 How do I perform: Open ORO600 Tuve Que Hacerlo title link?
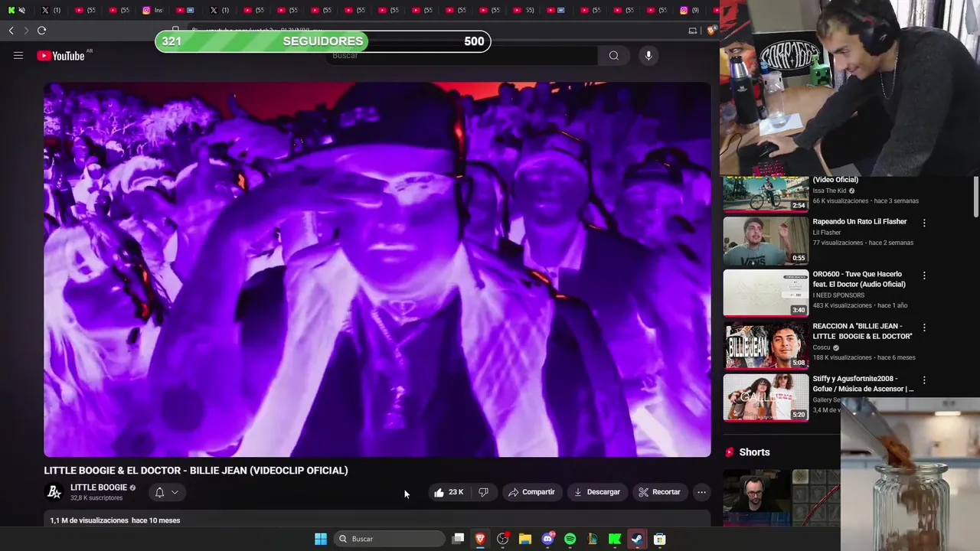click(x=859, y=279)
